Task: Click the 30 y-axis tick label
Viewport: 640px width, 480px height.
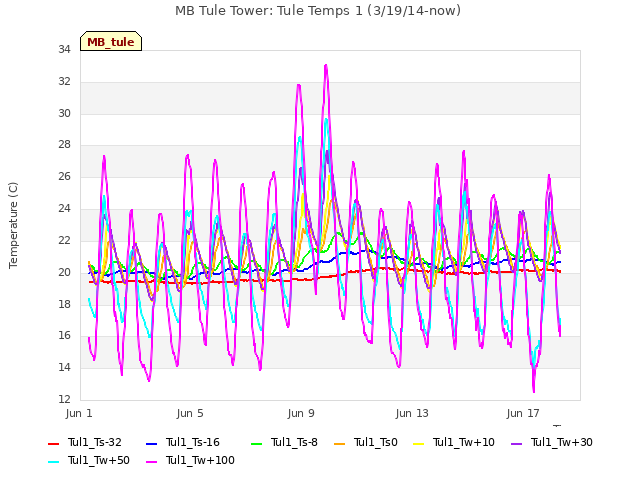Action: [x=64, y=113]
